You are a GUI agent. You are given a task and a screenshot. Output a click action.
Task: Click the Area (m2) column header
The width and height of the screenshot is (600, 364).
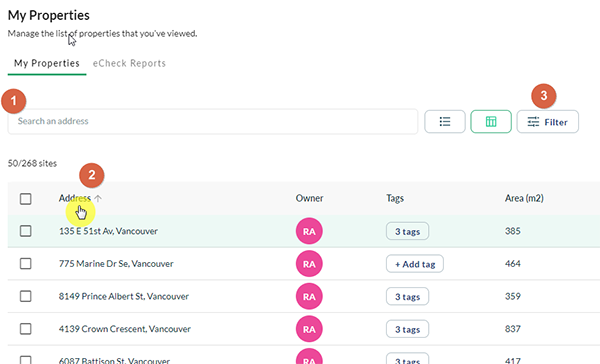click(x=524, y=198)
